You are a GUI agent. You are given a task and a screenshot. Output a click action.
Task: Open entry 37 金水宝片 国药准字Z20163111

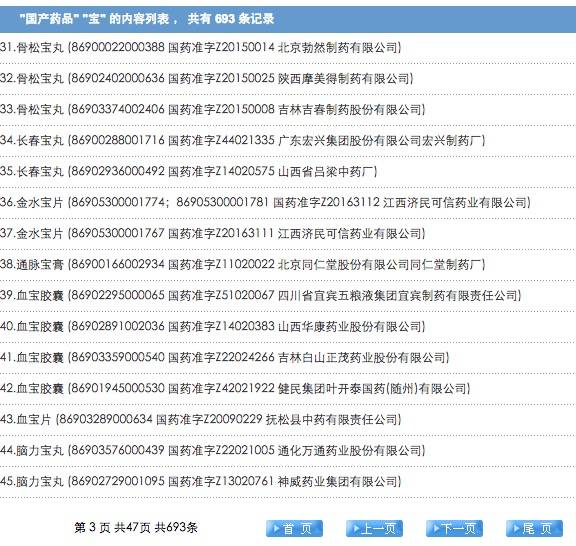(213, 233)
